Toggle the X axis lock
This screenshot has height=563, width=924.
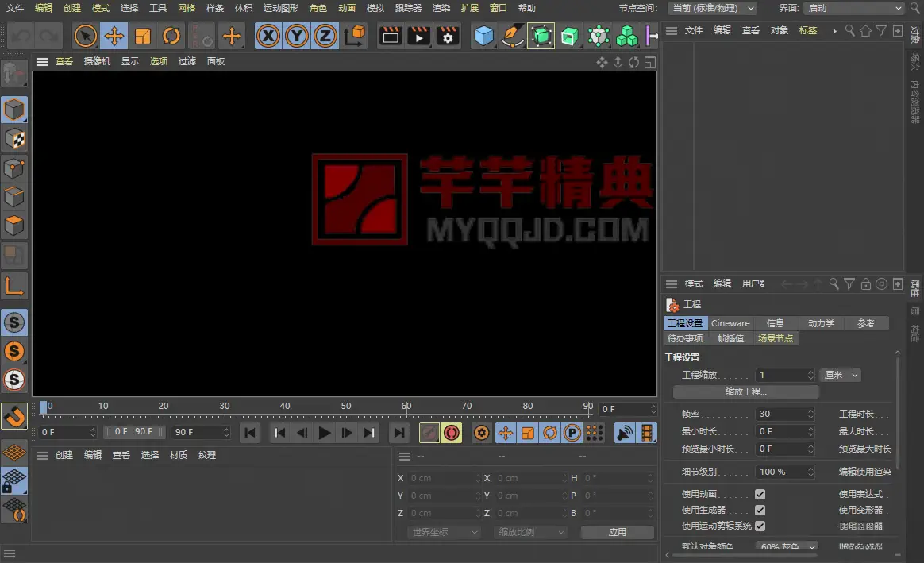click(x=268, y=36)
